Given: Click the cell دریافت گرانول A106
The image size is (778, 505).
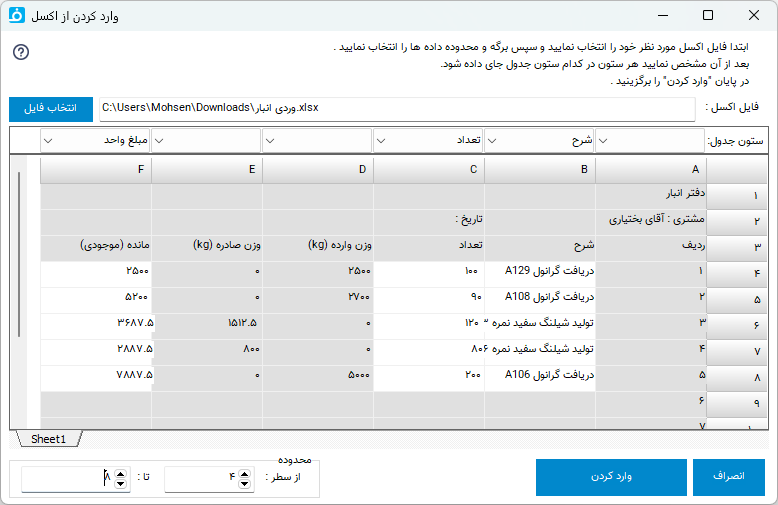Looking at the screenshot, I should tap(540, 378).
